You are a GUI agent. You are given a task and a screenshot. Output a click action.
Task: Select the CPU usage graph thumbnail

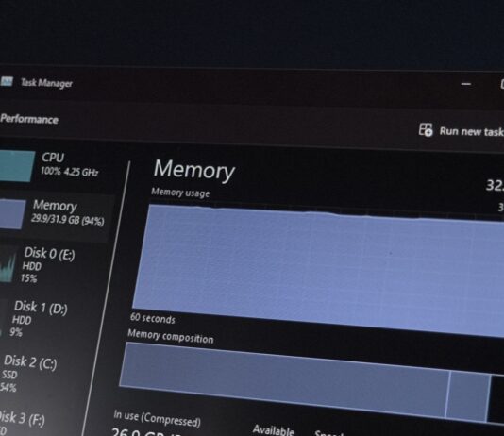[17, 166]
